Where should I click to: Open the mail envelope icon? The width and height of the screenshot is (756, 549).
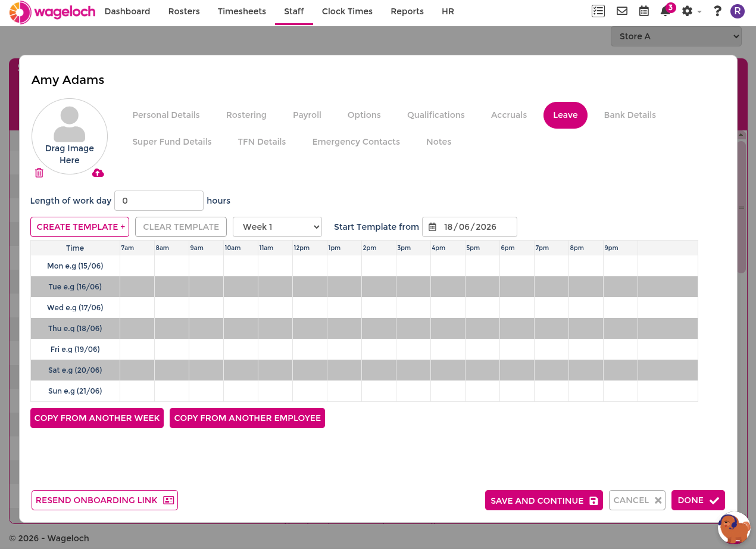point(622,11)
